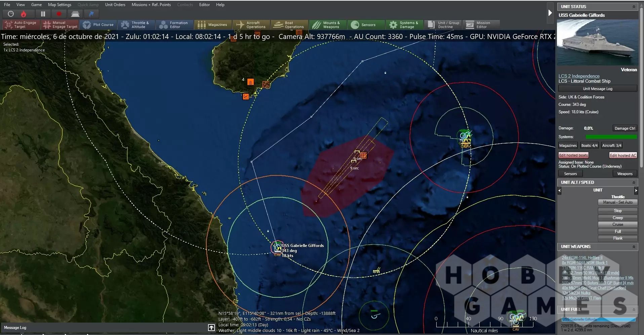Expand the Message Log with arrow icon
The image size is (644, 335).
point(211,327)
